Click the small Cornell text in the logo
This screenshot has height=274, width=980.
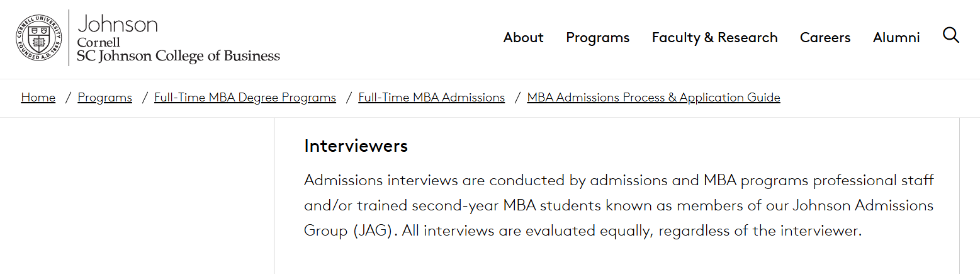coord(98,43)
